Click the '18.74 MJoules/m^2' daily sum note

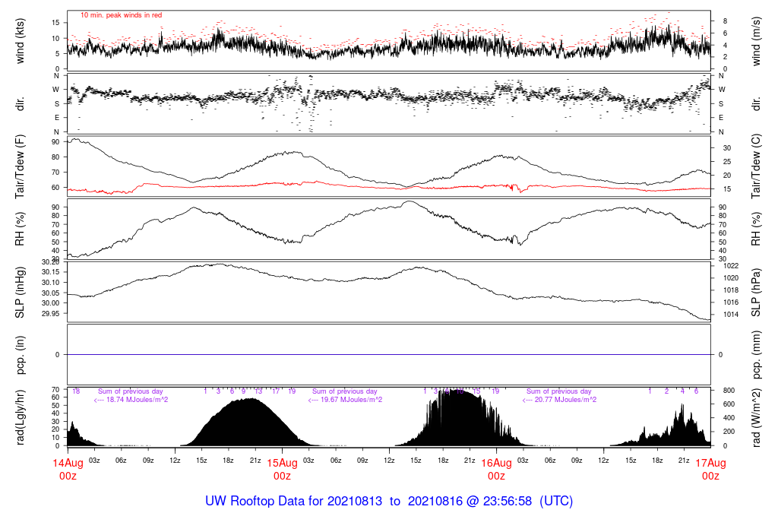coord(131,400)
